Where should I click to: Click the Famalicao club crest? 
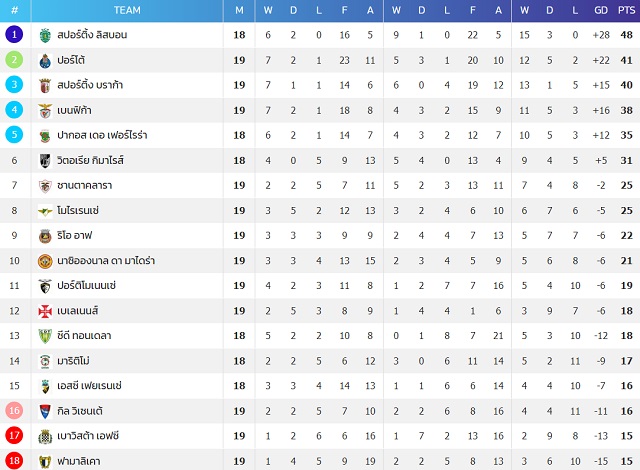pyautogui.click(x=45, y=461)
